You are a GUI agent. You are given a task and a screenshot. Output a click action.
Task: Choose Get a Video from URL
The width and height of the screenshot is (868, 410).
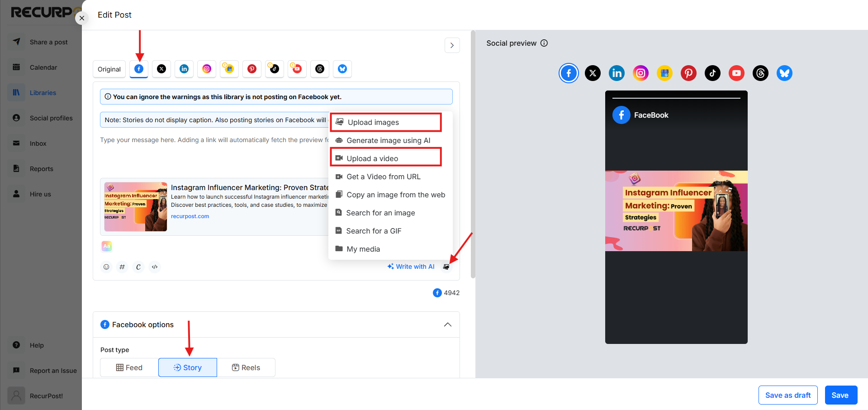(x=390, y=176)
